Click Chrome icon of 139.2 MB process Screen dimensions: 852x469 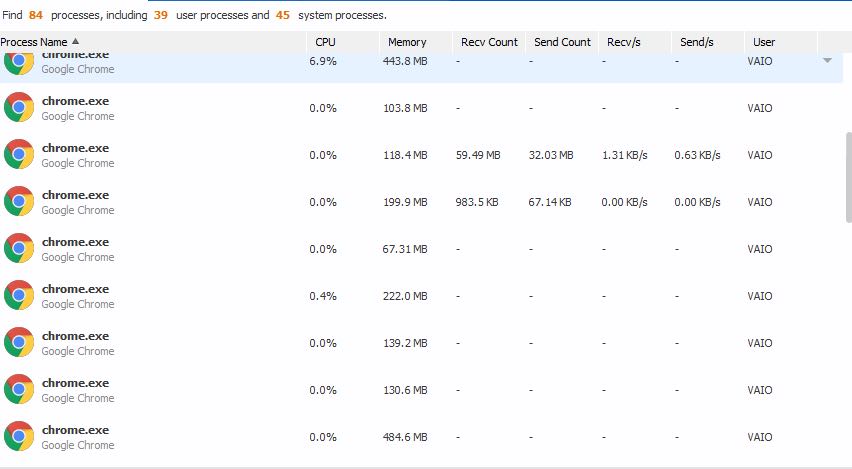pyautogui.click(x=18, y=342)
